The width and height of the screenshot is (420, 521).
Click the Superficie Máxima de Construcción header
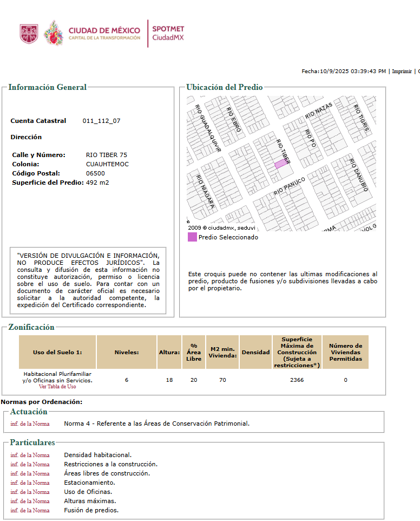(x=297, y=352)
